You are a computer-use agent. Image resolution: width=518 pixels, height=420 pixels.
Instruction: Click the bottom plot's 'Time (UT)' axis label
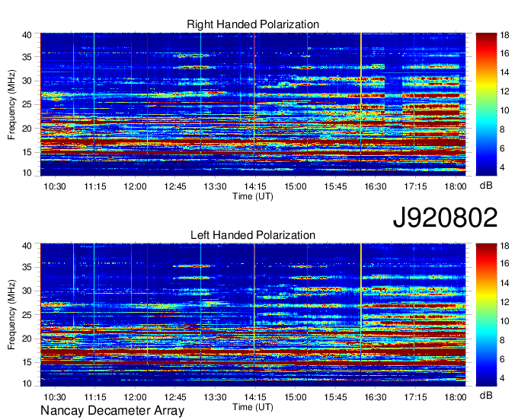pos(253,407)
